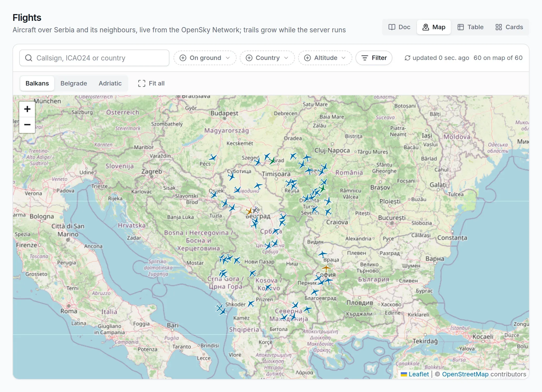Click the refresh icon beside updated status

(408, 58)
